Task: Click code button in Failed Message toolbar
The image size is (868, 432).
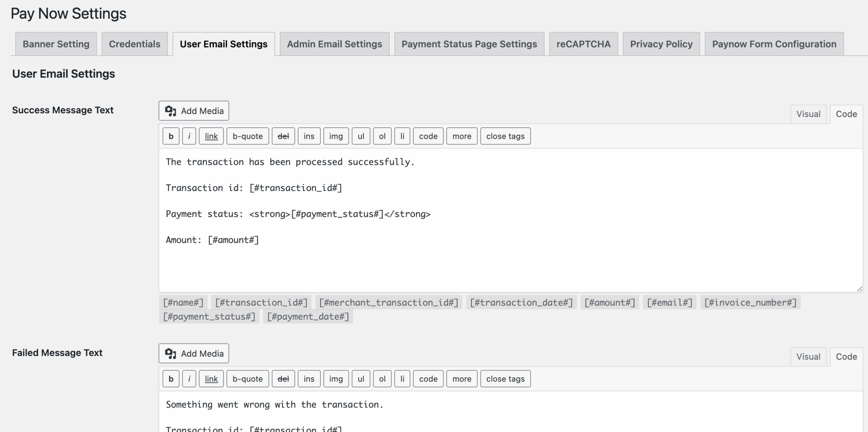Action: (x=428, y=379)
